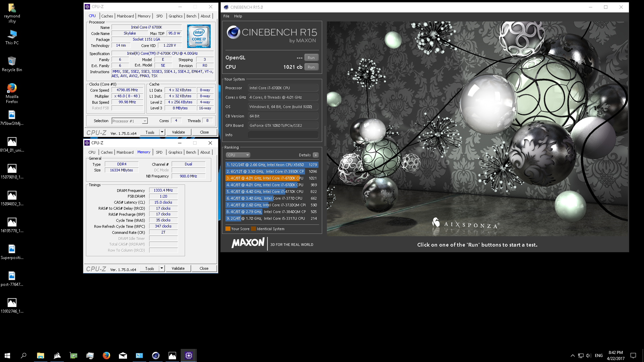Select the i7-4770K 822 ranking row
The height and width of the screenshot is (362, 644).
tap(271, 192)
